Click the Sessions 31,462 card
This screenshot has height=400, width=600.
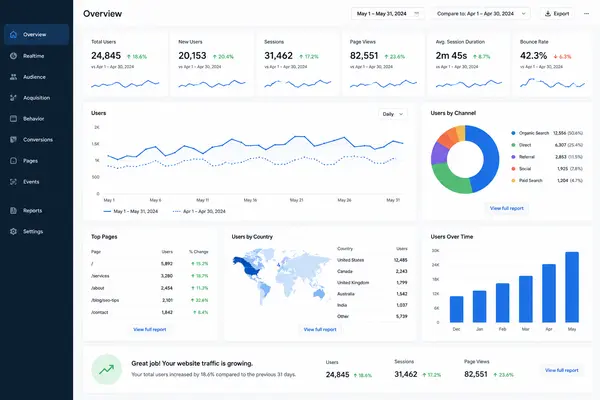298,64
